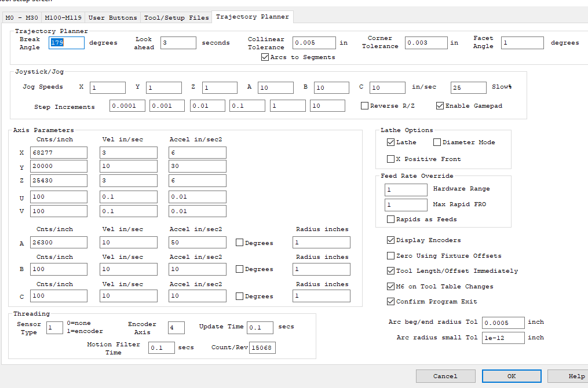Toggle Confirm Program Exit checkbox
This screenshot has height=388, width=588.
[x=390, y=302]
